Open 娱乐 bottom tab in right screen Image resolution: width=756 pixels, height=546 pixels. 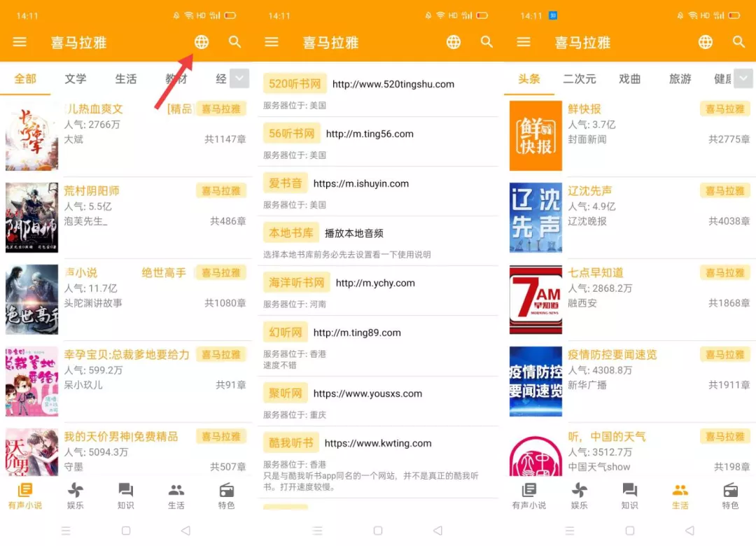579,496
